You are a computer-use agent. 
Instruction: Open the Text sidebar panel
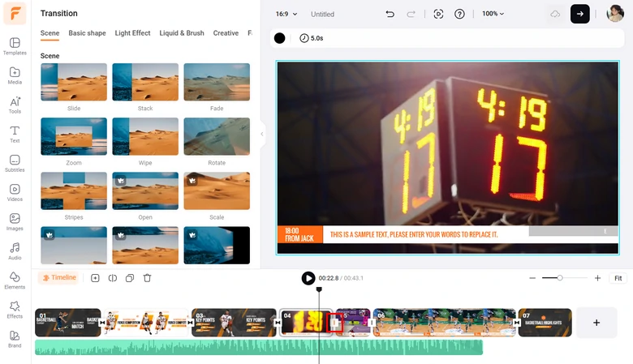15,135
